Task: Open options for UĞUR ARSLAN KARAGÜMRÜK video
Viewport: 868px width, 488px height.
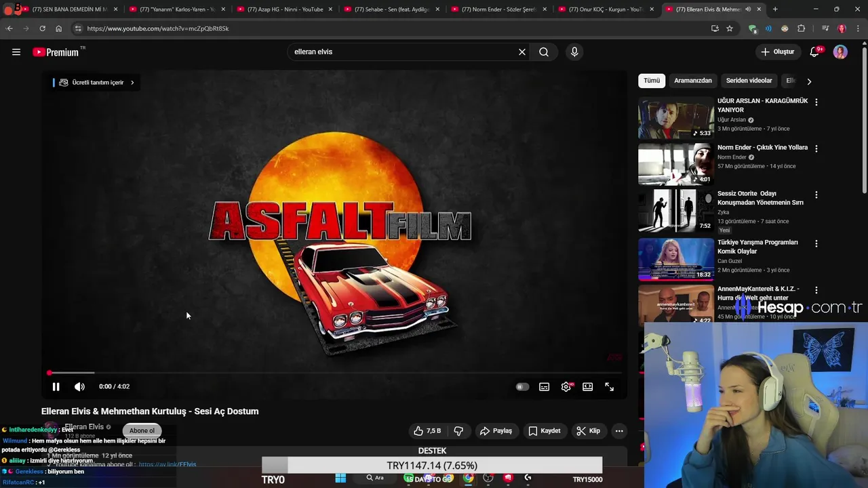Action: [x=816, y=102]
